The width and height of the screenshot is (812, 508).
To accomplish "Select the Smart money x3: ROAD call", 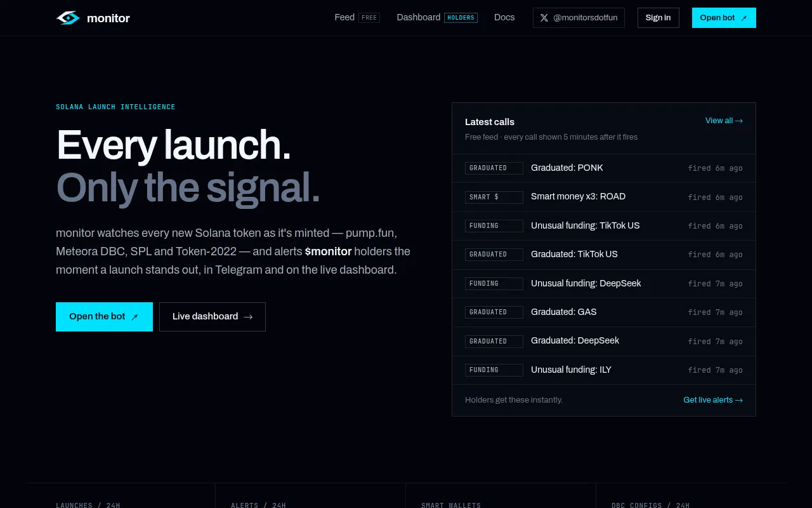I will click(604, 197).
